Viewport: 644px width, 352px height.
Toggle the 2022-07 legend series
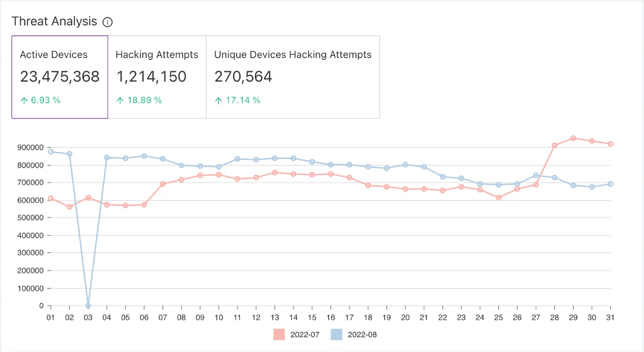pyautogui.click(x=305, y=335)
